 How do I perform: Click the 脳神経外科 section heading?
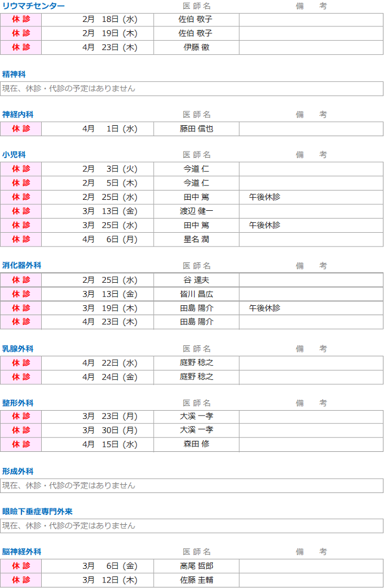coord(21,551)
